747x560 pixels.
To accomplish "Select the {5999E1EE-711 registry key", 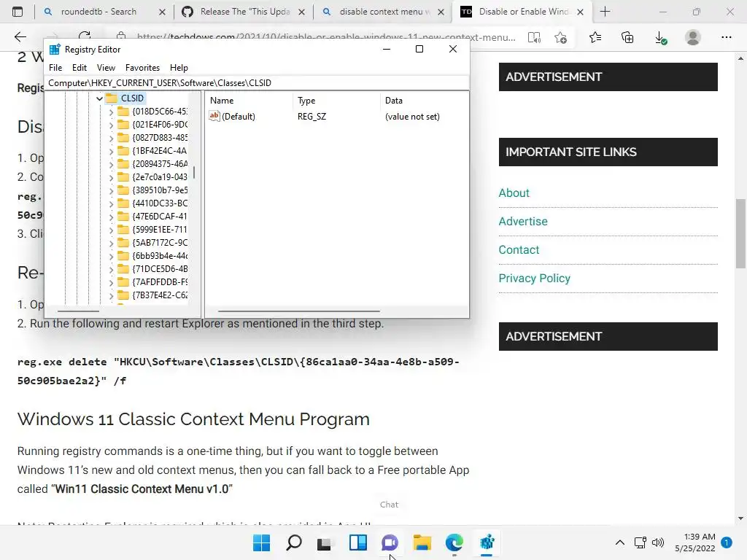I will [x=160, y=230].
